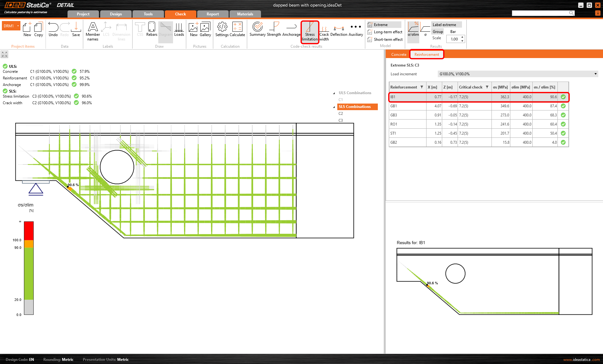The image size is (603, 364).
Task: Open the Loads display icon
Action: tap(179, 30)
